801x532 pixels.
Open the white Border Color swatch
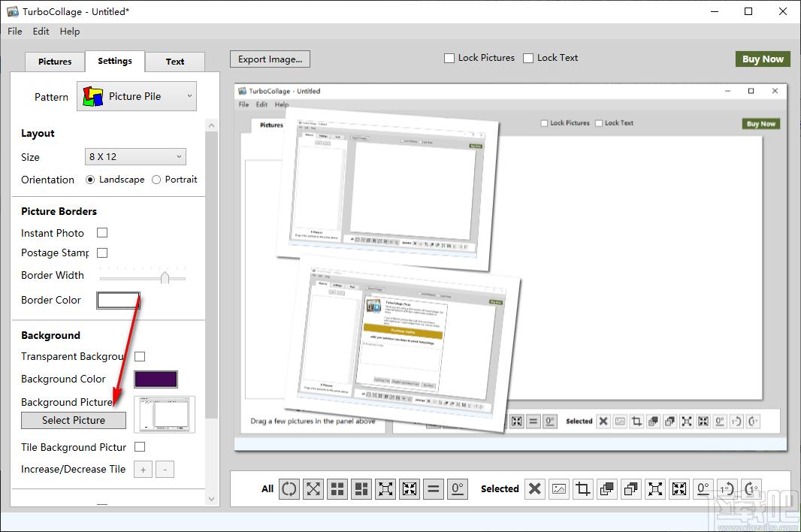click(x=118, y=301)
